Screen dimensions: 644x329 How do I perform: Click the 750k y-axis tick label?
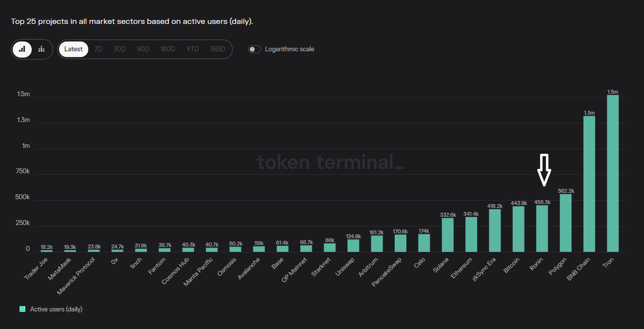click(21, 171)
